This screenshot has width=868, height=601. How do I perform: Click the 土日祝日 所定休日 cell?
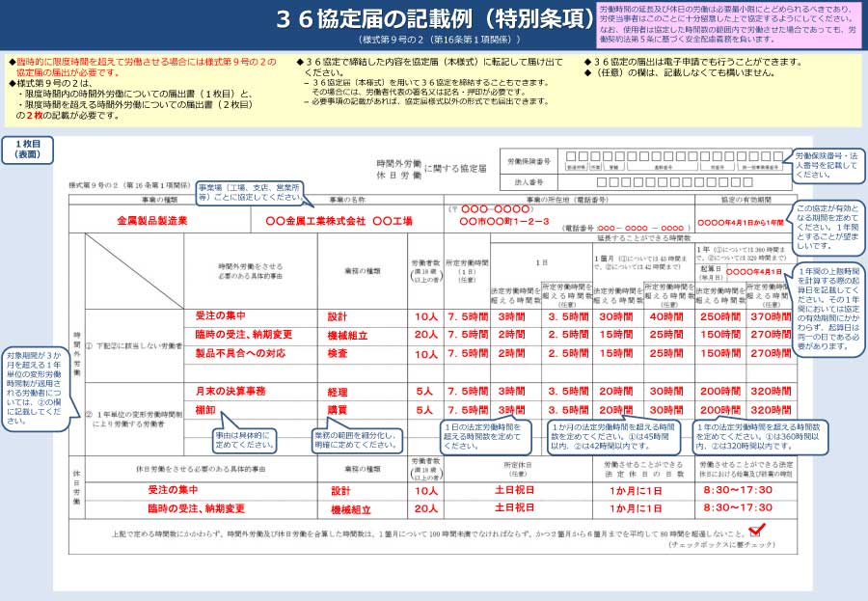coord(511,491)
